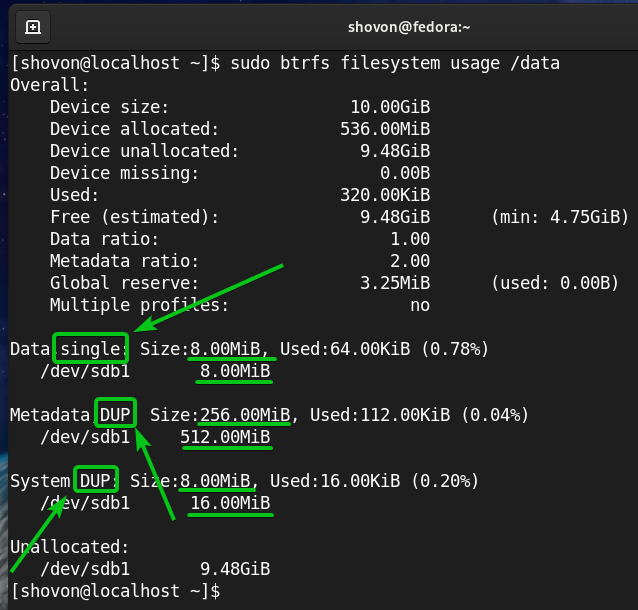
Task: Click the highlighted 'single' data profile
Action: pyautogui.click(x=91, y=349)
